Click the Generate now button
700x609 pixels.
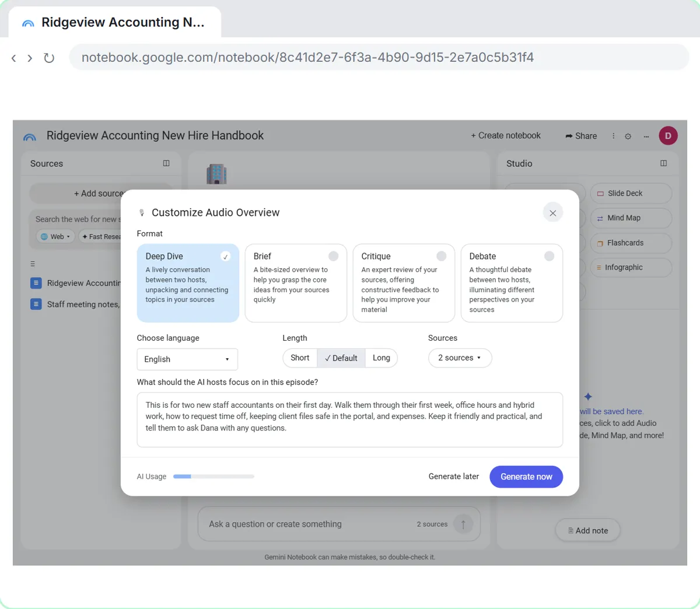coord(526,477)
